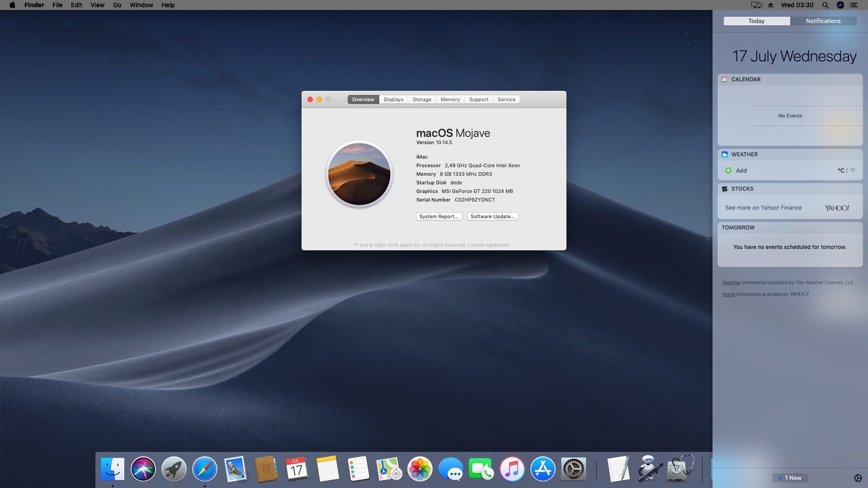Click the Software Update... button

click(492, 216)
